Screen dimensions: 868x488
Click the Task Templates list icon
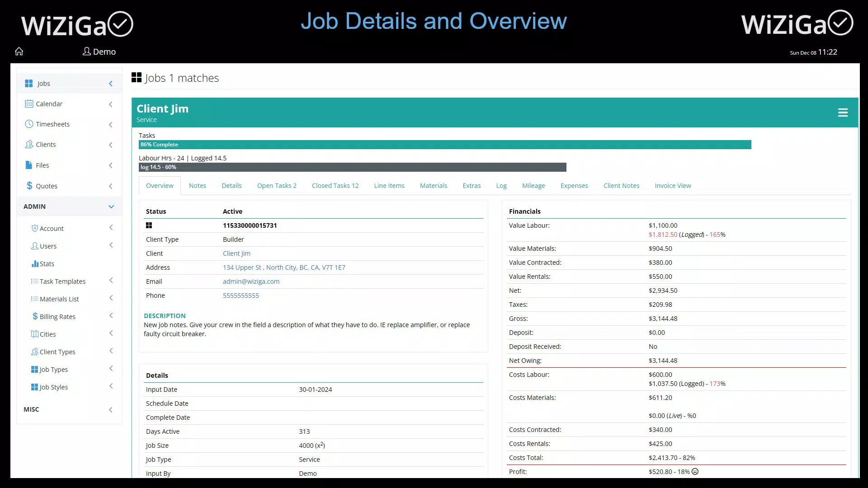click(34, 282)
